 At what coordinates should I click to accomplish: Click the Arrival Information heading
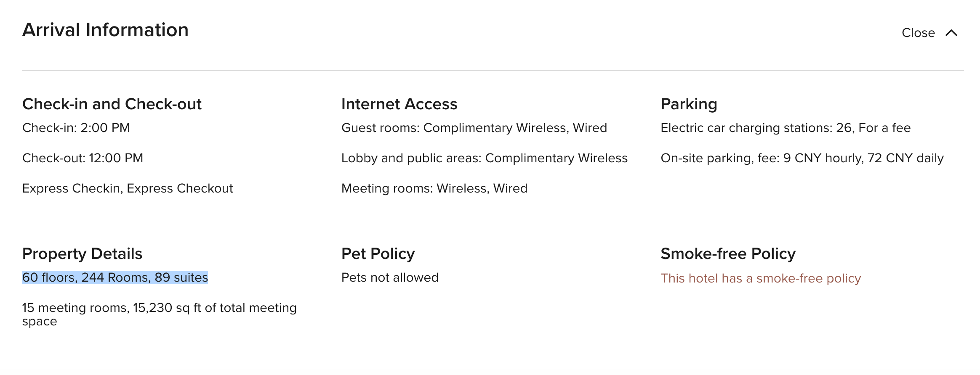pos(105,30)
